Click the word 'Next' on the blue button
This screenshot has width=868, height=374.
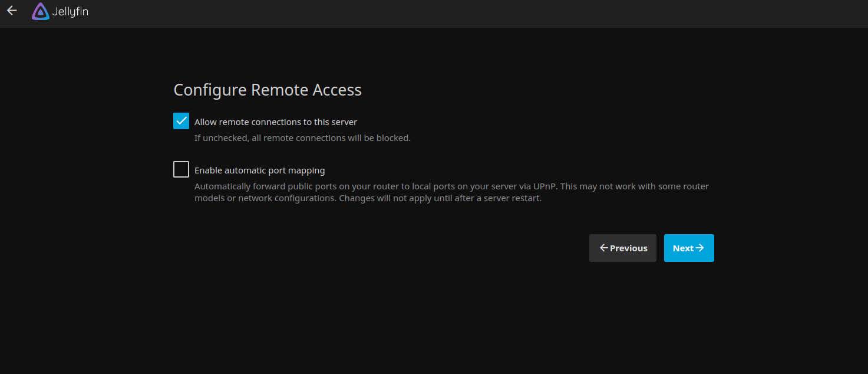tap(683, 248)
